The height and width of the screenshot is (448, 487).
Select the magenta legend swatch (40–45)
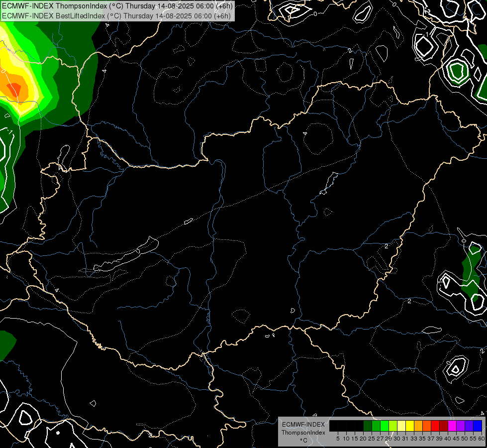tap(452, 426)
